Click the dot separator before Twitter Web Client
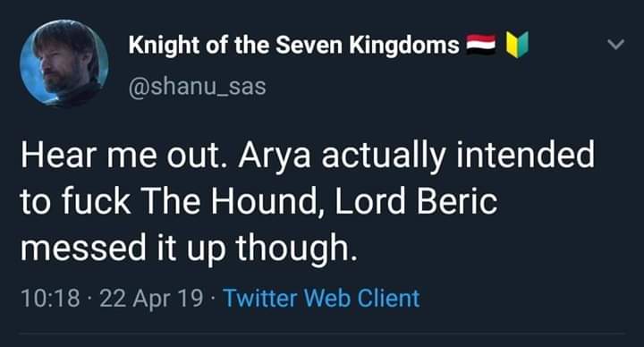The width and height of the screenshot is (644, 347). point(213,298)
